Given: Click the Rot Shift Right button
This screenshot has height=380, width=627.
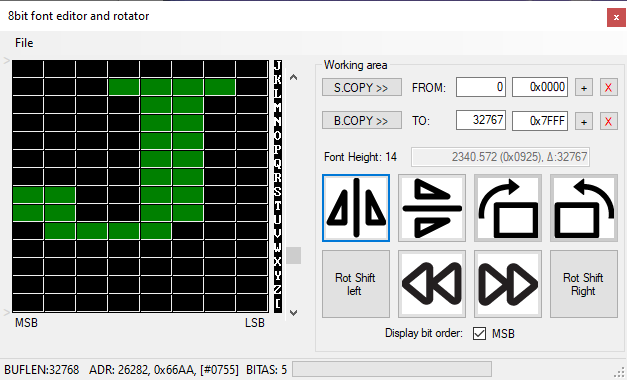Looking at the screenshot, I should [584, 284].
